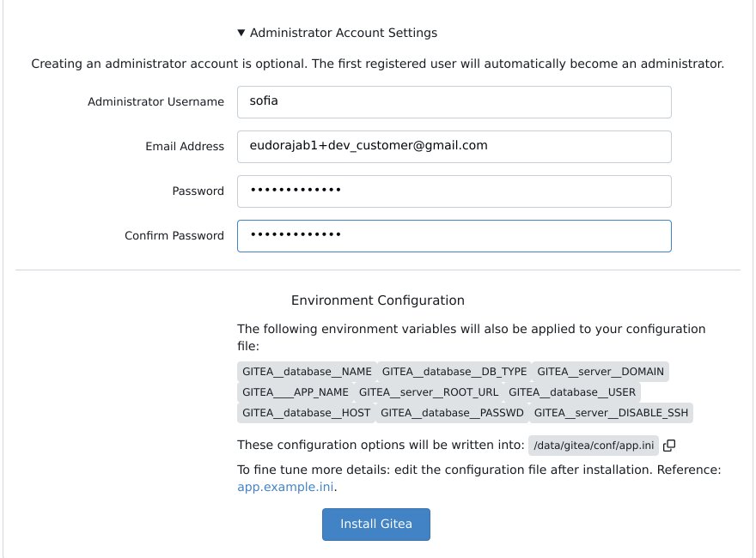756x558 pixels.
Task: Click the GITEA__database__NAME variable tag
Action: point(308,372)
